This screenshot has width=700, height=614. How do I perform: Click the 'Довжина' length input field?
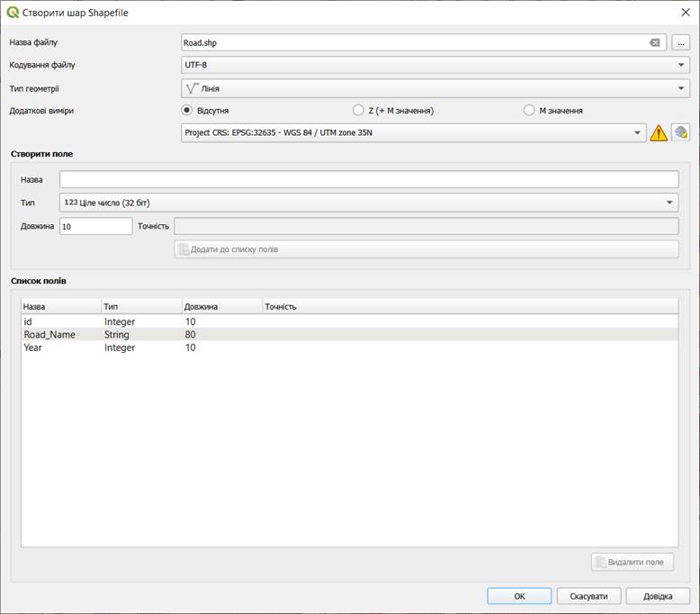[95, 226]
